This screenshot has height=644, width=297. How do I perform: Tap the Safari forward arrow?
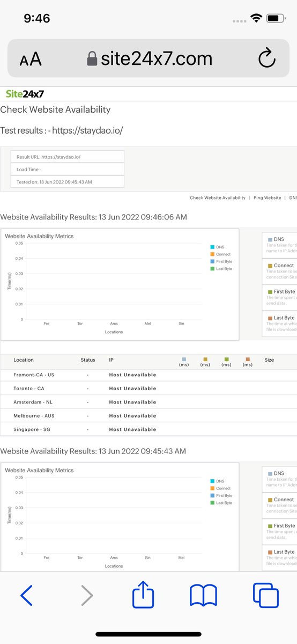[87, 595]
